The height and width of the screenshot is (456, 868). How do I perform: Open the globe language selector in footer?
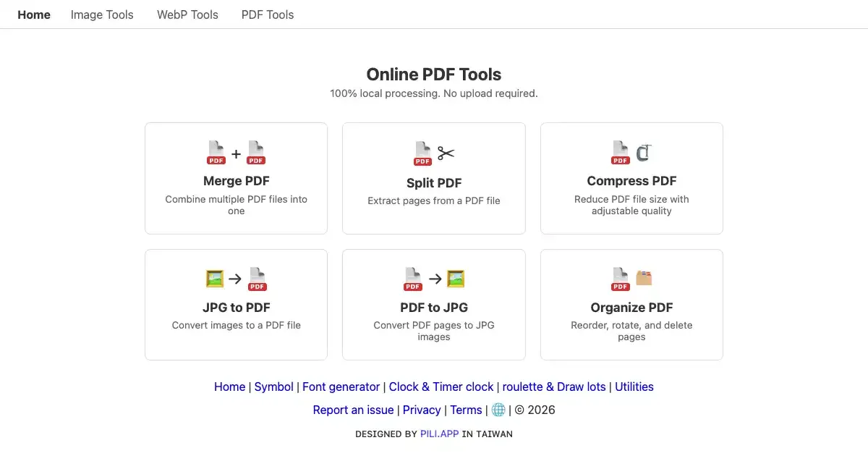coord(498,410)
